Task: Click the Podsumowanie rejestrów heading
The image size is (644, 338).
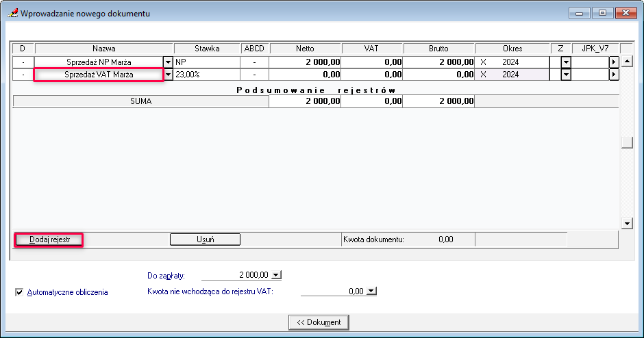Action: click(x=317, y=90)
